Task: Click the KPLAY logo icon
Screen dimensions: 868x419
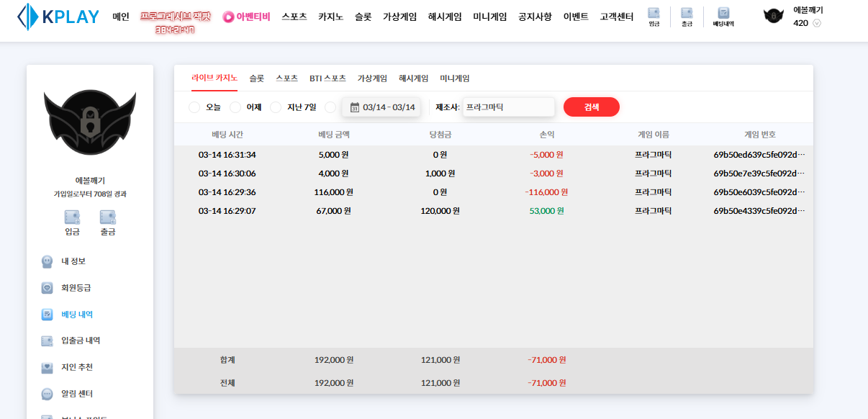Action: (27, 17)
